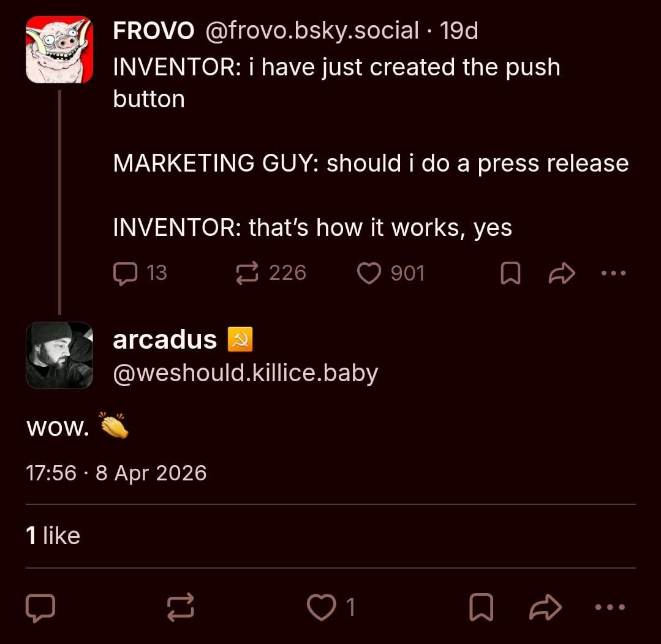View the 1 like list
Image resolution: width=661 pixels, height=644 pixels.
(x=53, y=536)
